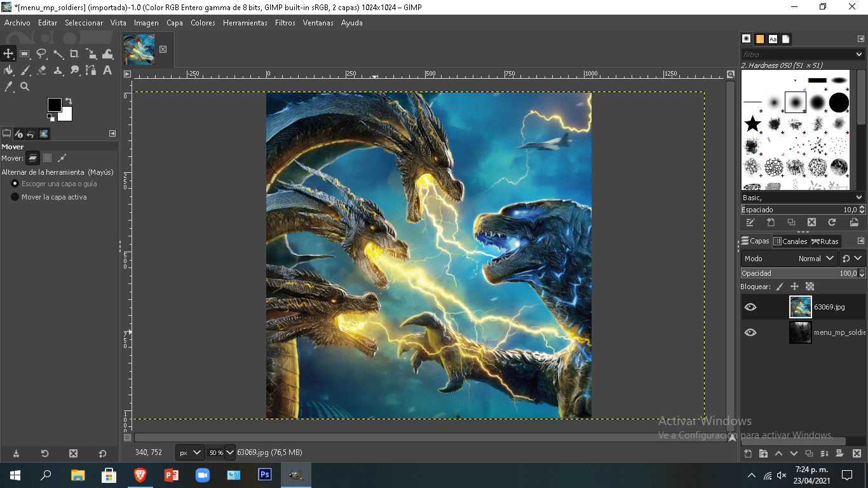868x488 pixels.
Task: Open the Device Status tab
Action: (x=19, y=133)
